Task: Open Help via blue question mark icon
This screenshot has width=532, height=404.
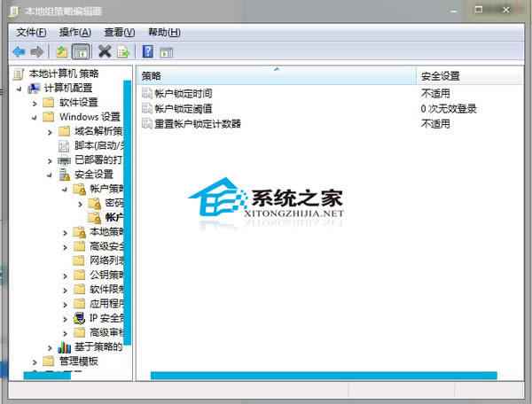Action: 147,51
